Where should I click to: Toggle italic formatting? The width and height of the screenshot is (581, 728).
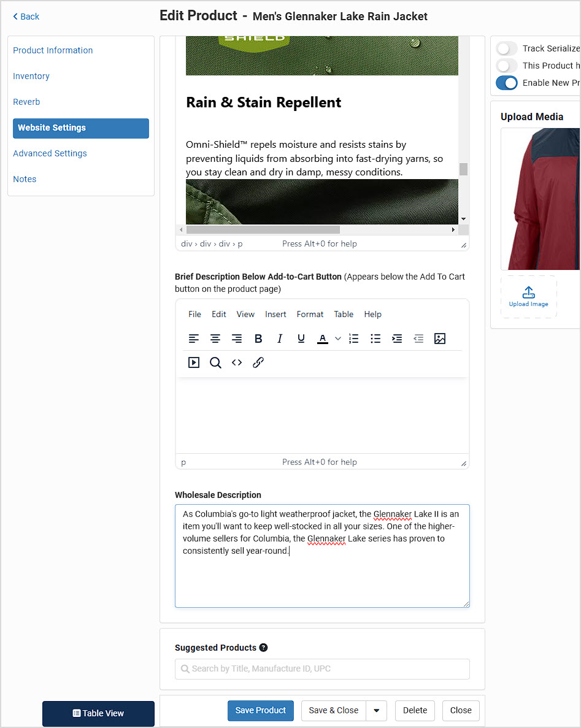click(280, 339)
